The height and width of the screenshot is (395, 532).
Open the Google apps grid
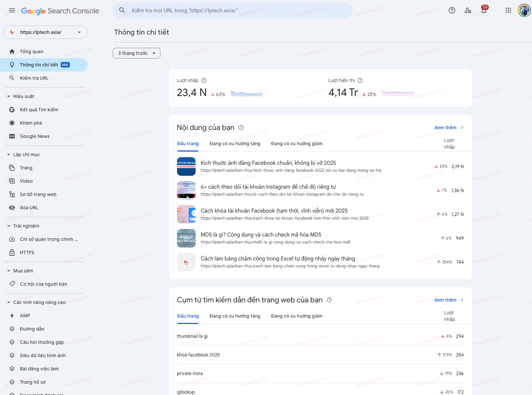[508, 11]
